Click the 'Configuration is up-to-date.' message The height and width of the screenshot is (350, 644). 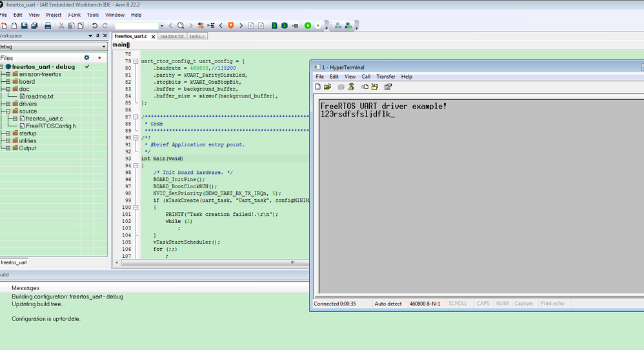point(46,319)
